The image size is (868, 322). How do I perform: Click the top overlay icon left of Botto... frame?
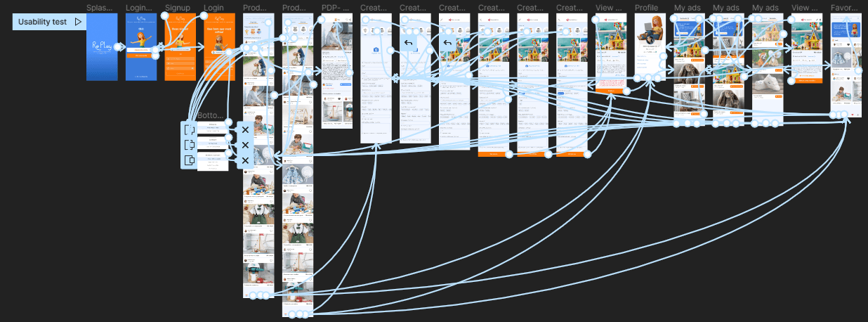tap(189, 129)
